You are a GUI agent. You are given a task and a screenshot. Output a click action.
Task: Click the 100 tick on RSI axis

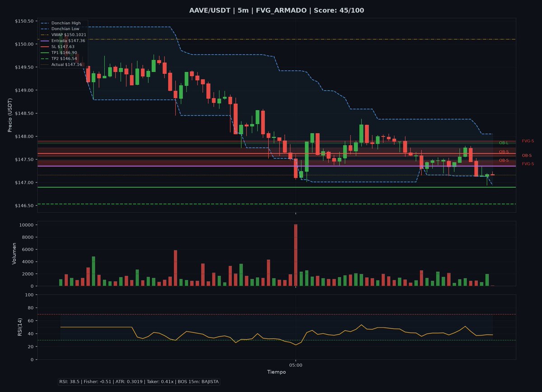point(28,295)
